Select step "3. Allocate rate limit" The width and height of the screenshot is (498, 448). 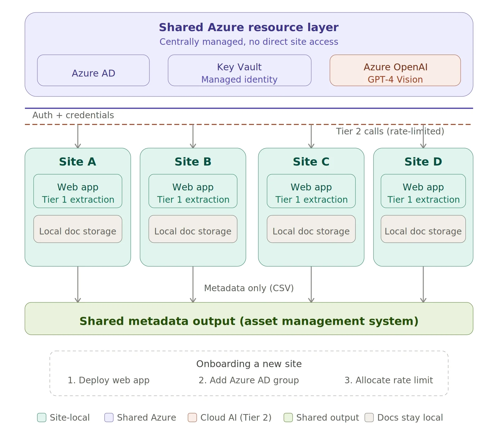(389, 380)
